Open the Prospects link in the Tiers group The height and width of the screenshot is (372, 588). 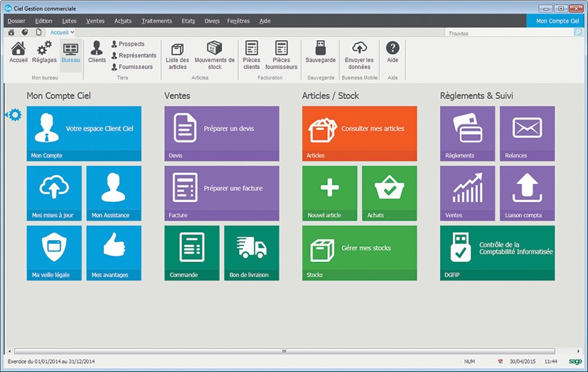click(x=131, y=44)
